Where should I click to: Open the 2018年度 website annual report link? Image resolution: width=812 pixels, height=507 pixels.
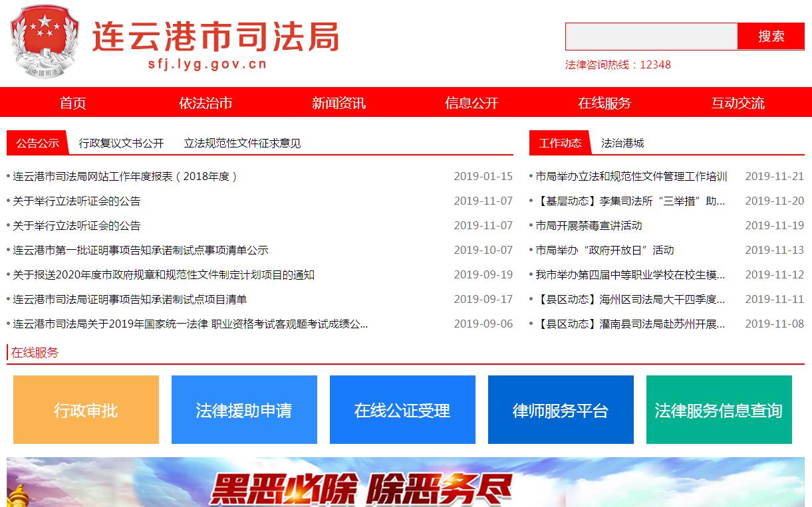click(125, 177)
